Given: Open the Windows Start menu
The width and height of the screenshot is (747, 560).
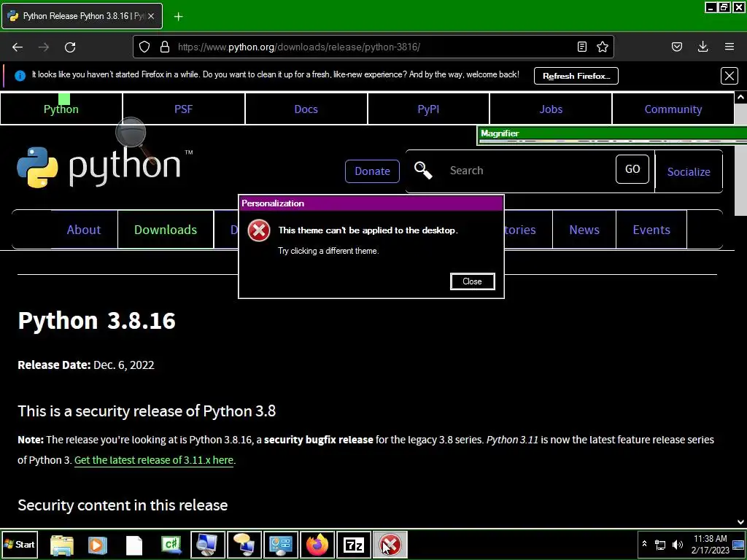Looking at the screenshot, I should pyautogui.click(x=20, y=544).
